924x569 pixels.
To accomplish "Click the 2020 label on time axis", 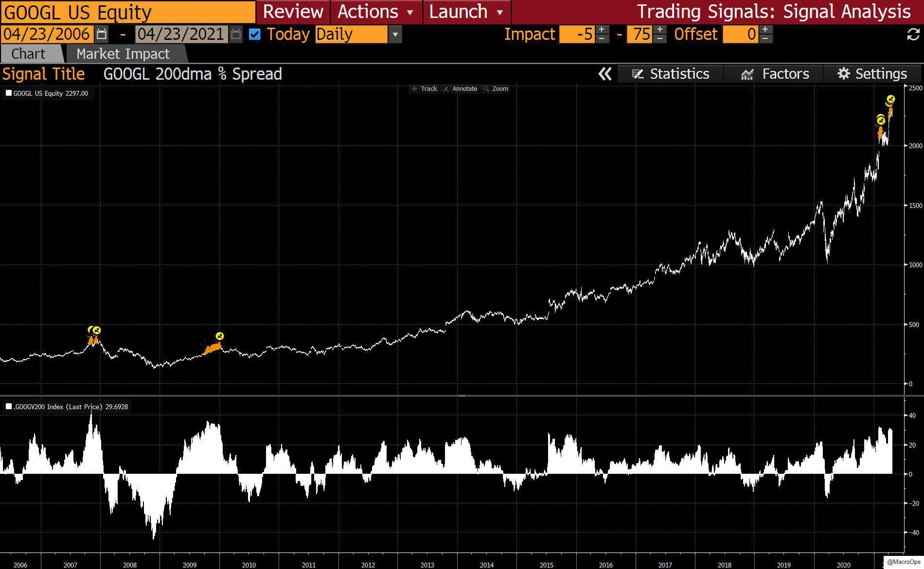I will pos(843,565).
